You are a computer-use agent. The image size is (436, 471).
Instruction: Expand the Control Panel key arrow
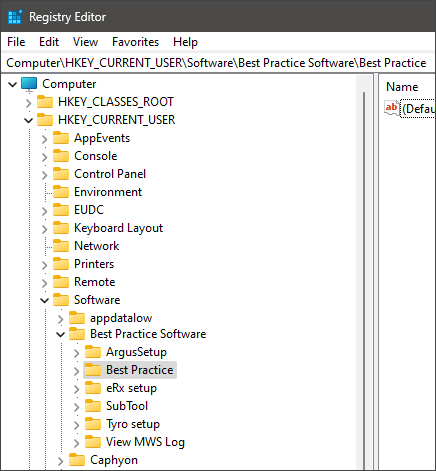(45, 174)
